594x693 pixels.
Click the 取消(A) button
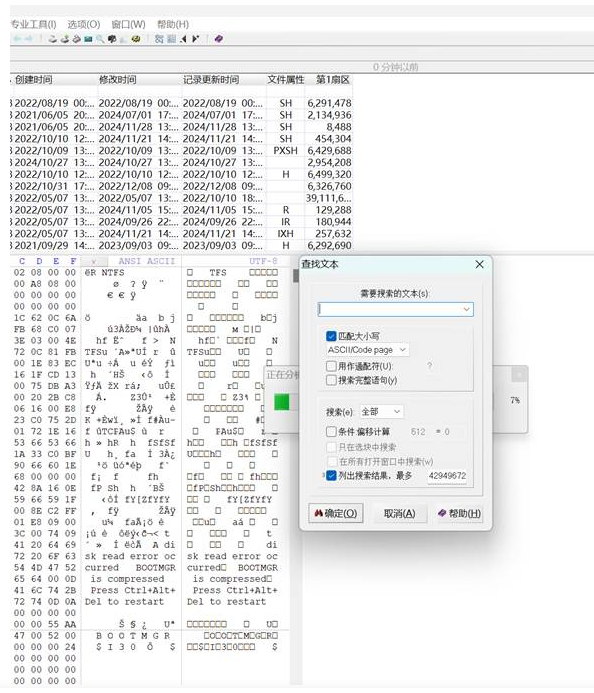400,513
